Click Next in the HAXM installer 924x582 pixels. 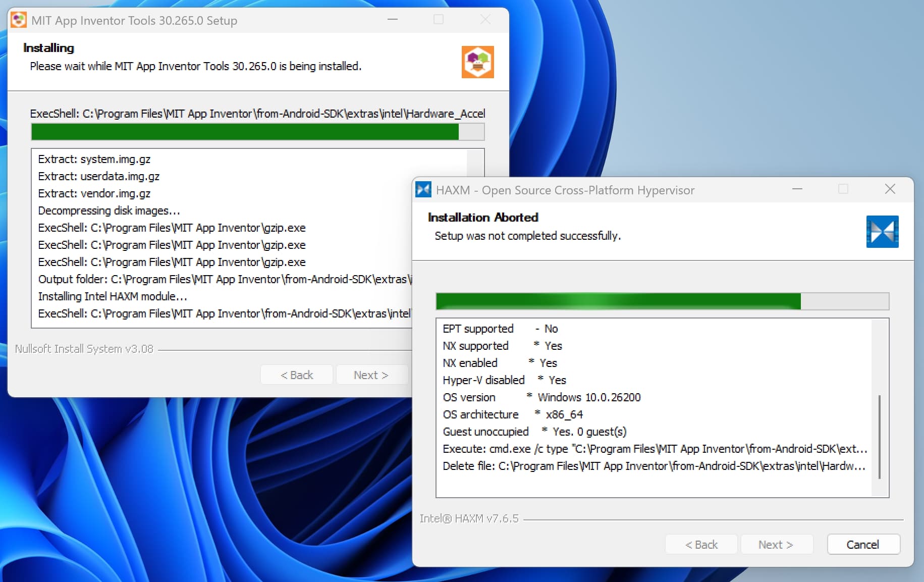pyautogui.click(x=776, y=545)
